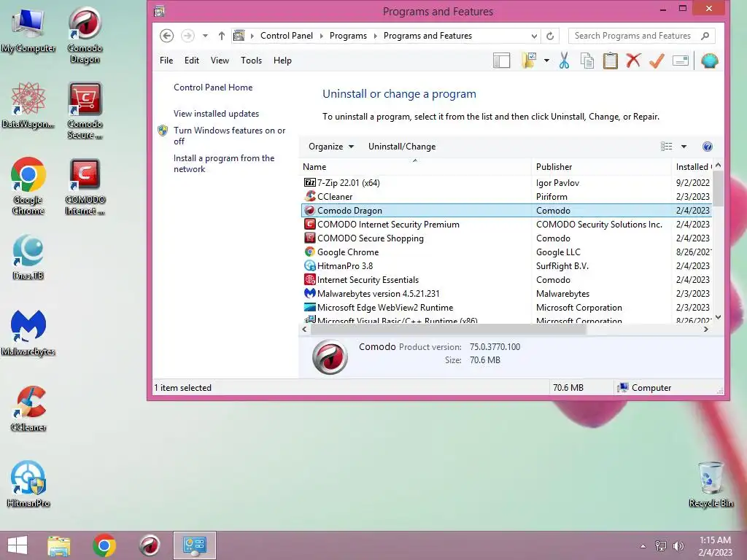Screen dimensions: 747x560
Task: Expand the view options dropdown arrow
Action: point(684,147)
